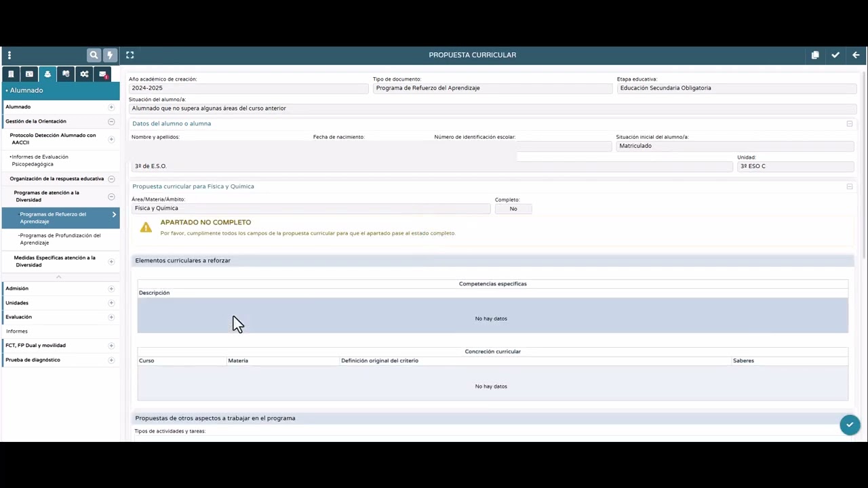This screenshot has height=488, width=868.
Task: Collapse Propuesta curricular para Física y Química panel
Action: [850, 186]
